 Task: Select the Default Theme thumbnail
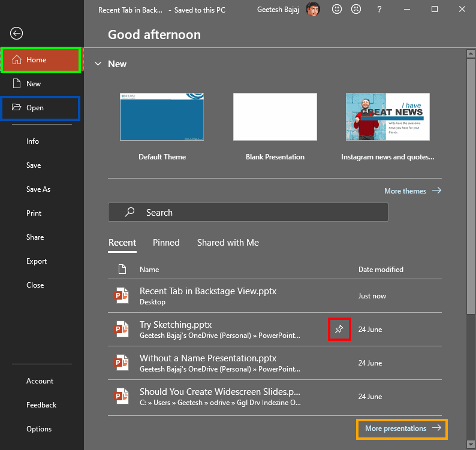[x=162, y=117]
